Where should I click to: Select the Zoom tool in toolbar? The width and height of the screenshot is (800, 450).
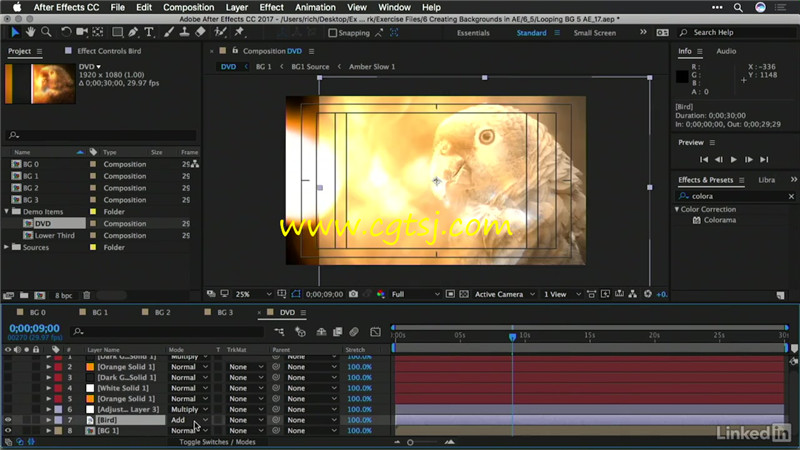(x=46, y=32)
